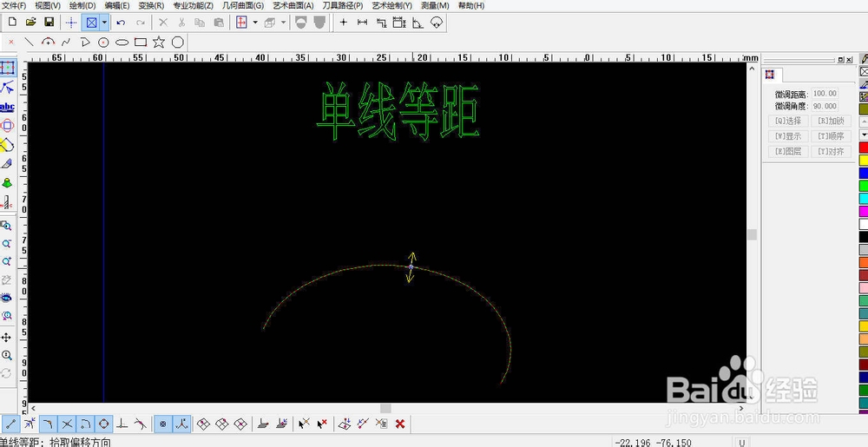This screenshot has height=447, width=868.
Task: Click the [E]图层 button
Action: point(788,151)
